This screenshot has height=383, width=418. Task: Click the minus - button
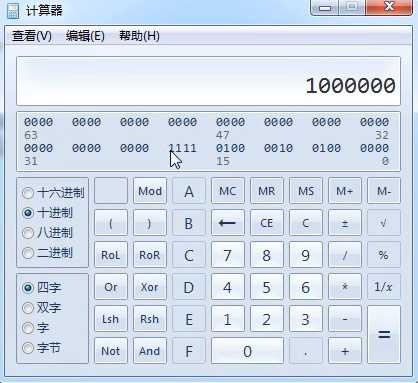pos(345,319)
